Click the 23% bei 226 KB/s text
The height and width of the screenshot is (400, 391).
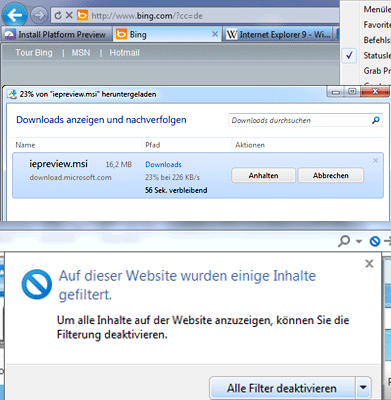coord(172,177)
